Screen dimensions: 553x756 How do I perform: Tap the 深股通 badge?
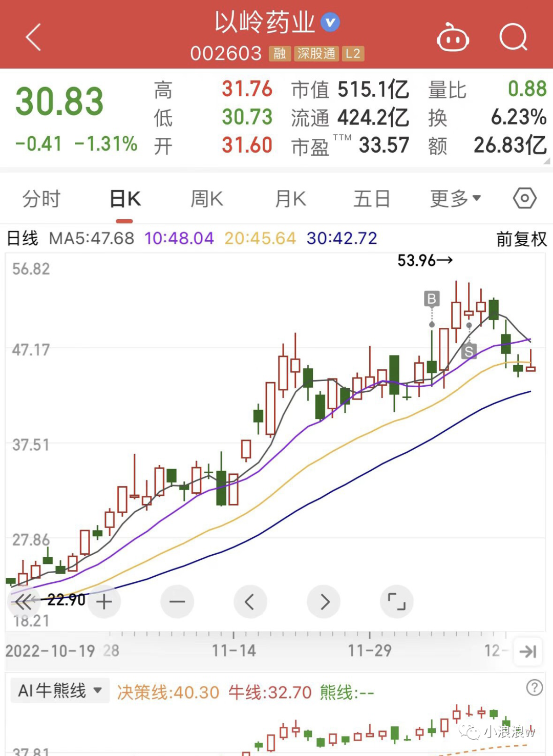316,53
